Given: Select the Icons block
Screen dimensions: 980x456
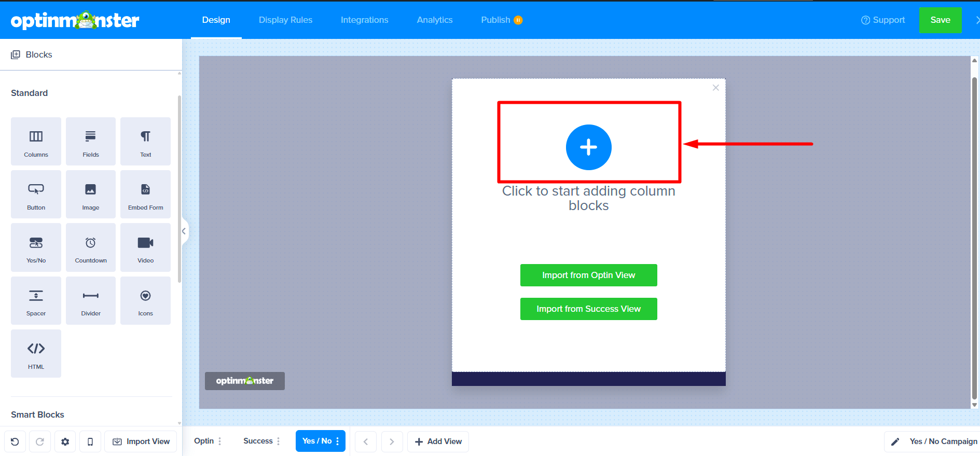Looking at the screenshot, I should point(145,300).
